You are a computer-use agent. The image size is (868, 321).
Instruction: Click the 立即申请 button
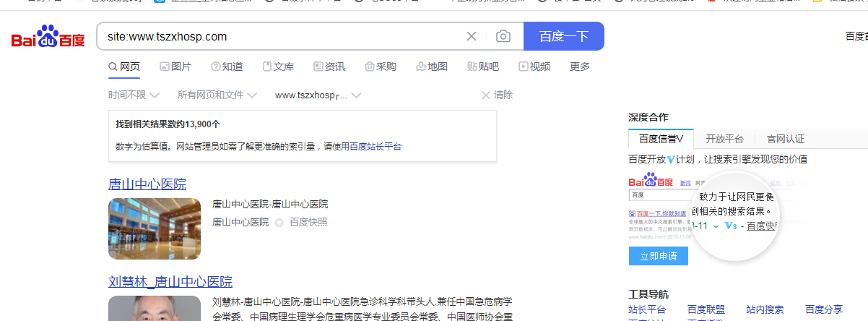[659, 256]
